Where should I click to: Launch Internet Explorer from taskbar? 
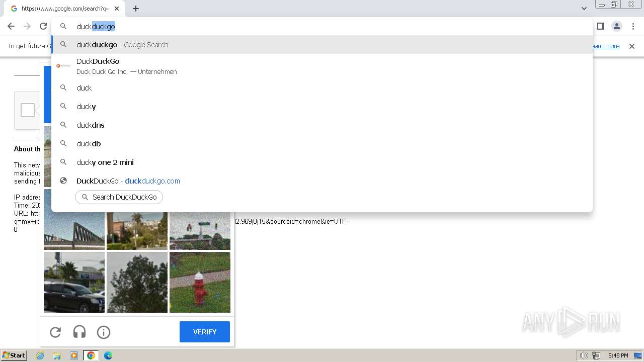click(x=40, y=355)
